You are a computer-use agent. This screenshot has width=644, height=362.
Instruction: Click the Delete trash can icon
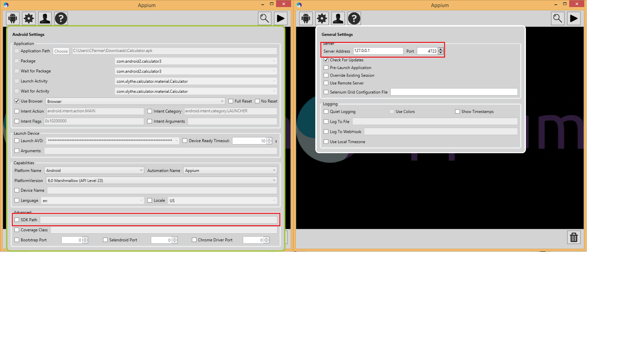point(574,237)
